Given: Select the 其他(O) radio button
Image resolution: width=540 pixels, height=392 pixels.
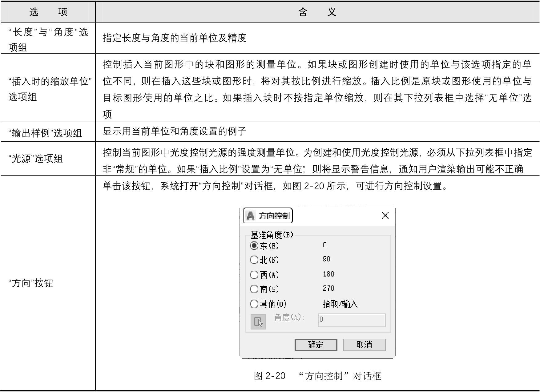Looking at the screenshot, I should click(x=254, y=304).
